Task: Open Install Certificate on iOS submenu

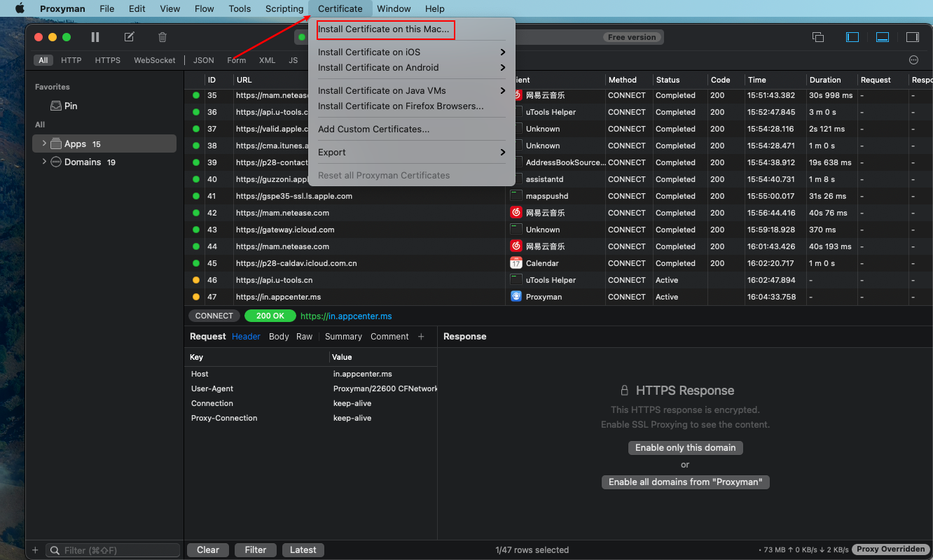Action: coord(412,52)
